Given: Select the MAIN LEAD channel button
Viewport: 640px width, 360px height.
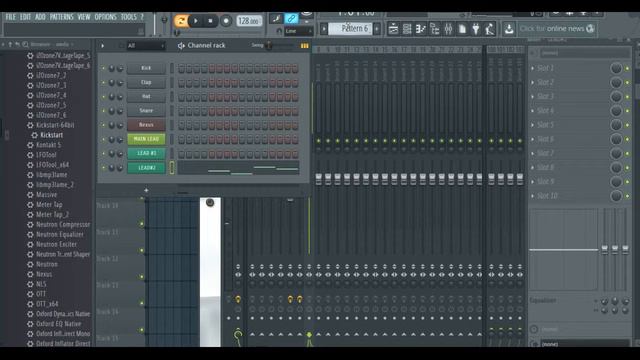Looking at the screenshot, I should click(146, 139).
